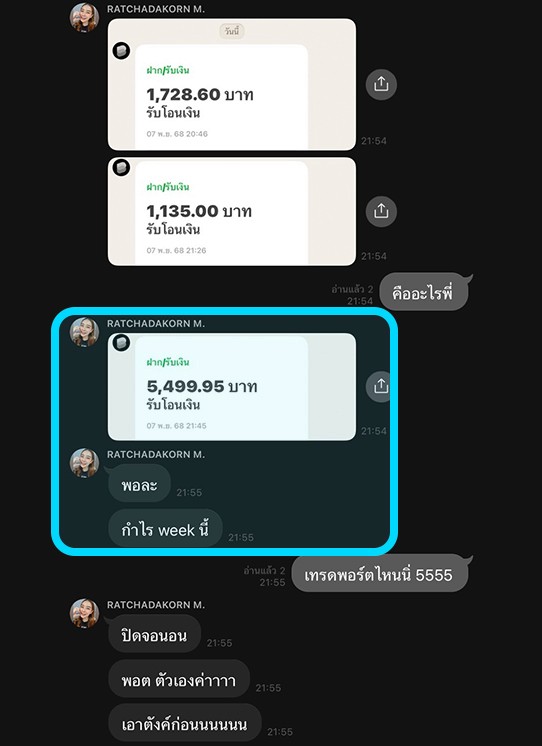Open the 5,499.95 baht transfer slip image
The width and height of the screenshot is (542, 746).
[x=232, y=386]
